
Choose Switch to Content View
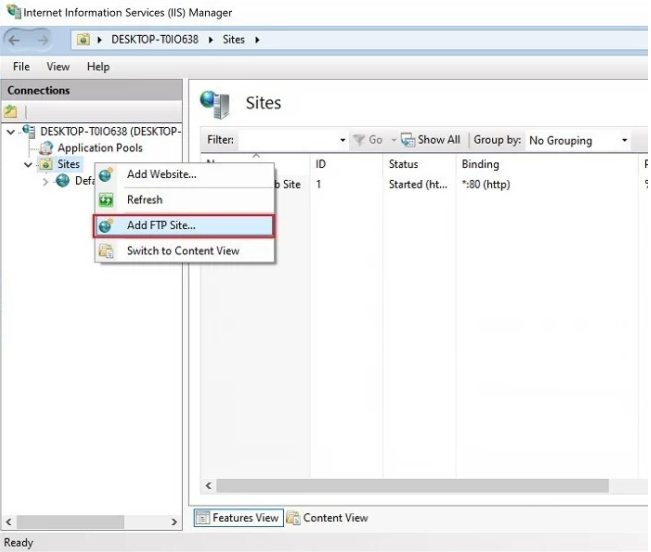coord(184,251)
